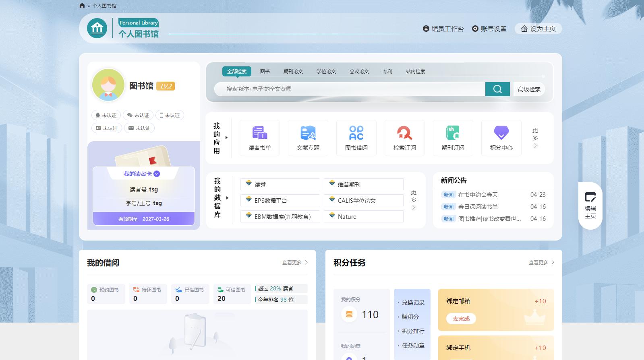Viewport: 644px width, 360px height.
Task: Click the magnifier search button
Action: (497, 89)
